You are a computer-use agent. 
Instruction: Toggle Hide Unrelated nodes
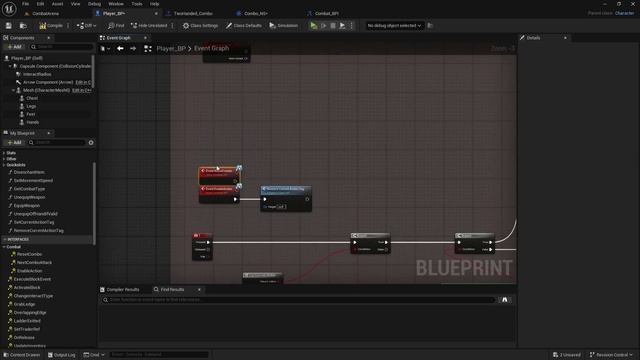pos(149,25)
